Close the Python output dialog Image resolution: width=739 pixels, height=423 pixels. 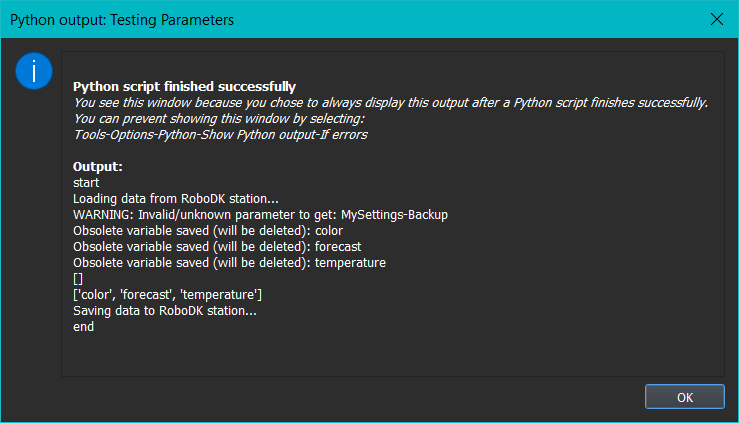(716, 19)
